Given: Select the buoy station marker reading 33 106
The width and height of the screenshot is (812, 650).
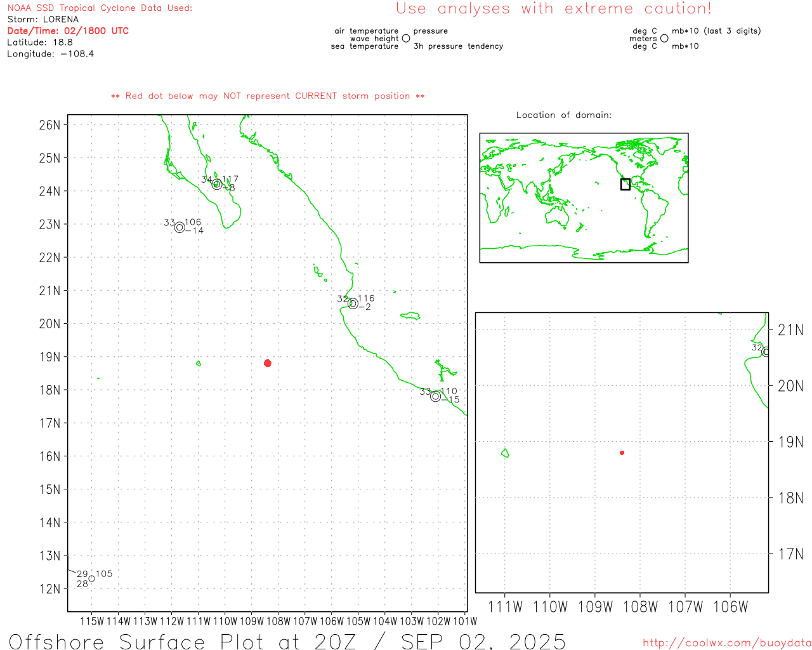Looking at the screenshot, I should tap(180, 227).
